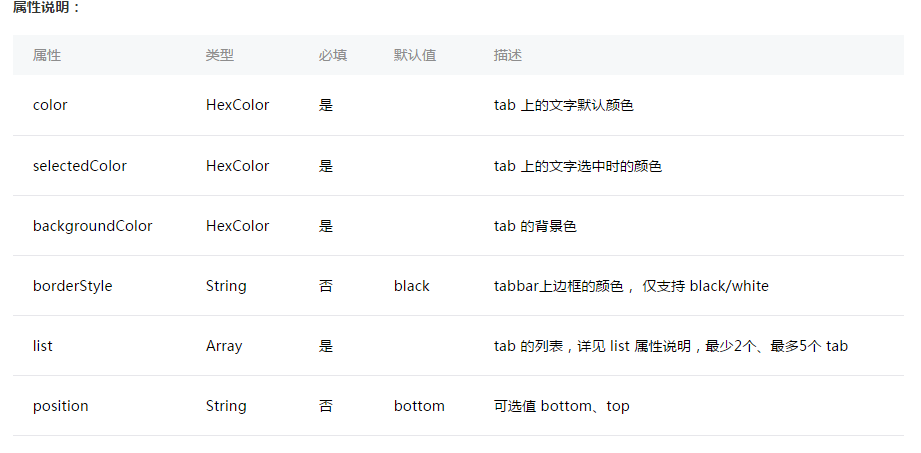Click the 属性 column header
921x453 pixels.
point(47,55)
